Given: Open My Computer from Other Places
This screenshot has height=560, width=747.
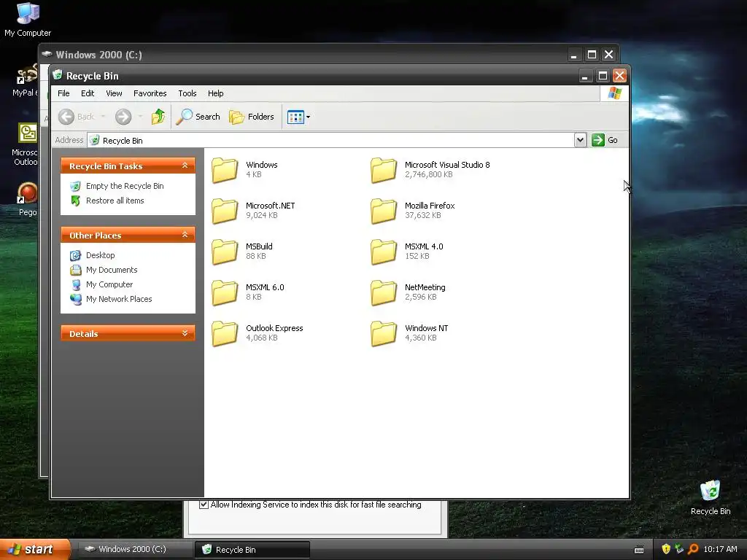Looking at the screenshot, I should pos(109,284).
